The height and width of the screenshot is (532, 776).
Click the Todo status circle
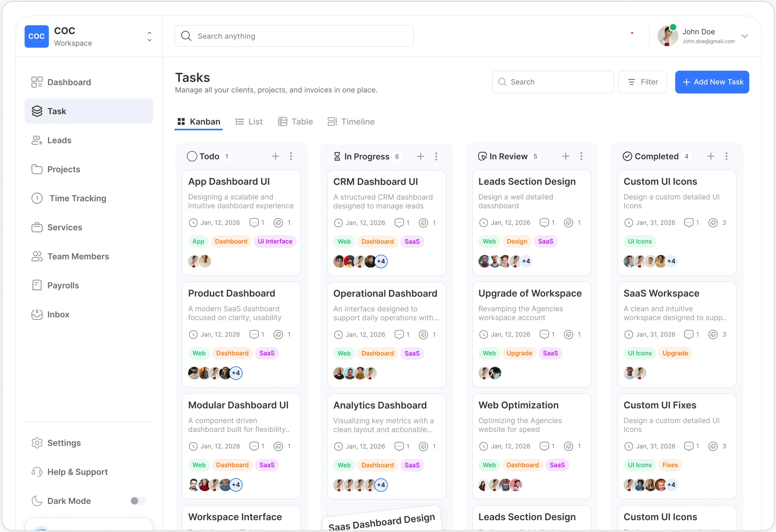point(192,156)
